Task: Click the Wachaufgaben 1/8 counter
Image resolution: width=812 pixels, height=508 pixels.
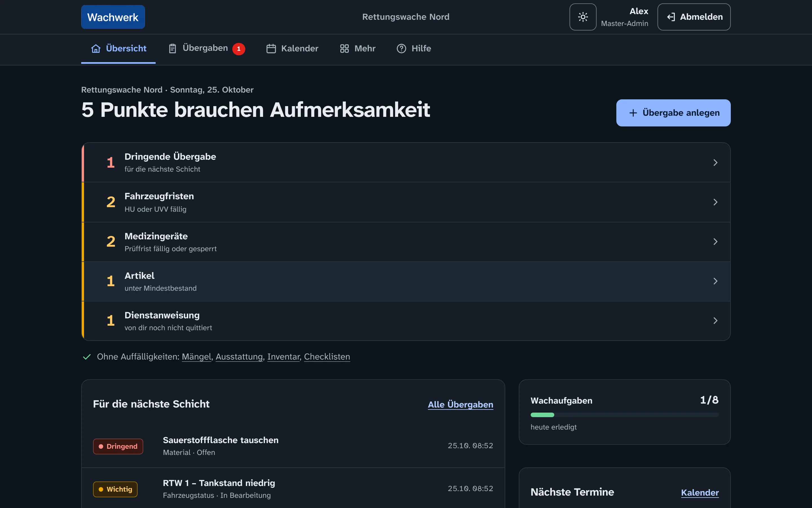Action: point(709,400)
